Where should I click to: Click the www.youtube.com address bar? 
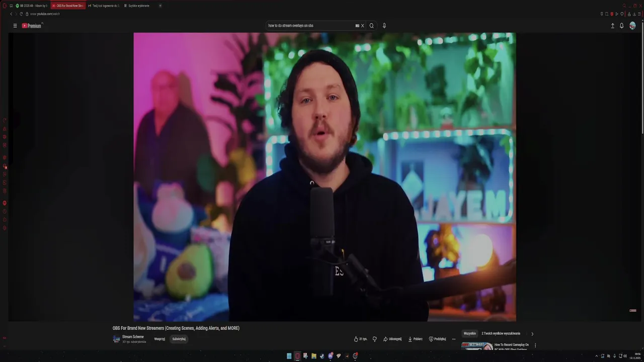coord(45,14)
